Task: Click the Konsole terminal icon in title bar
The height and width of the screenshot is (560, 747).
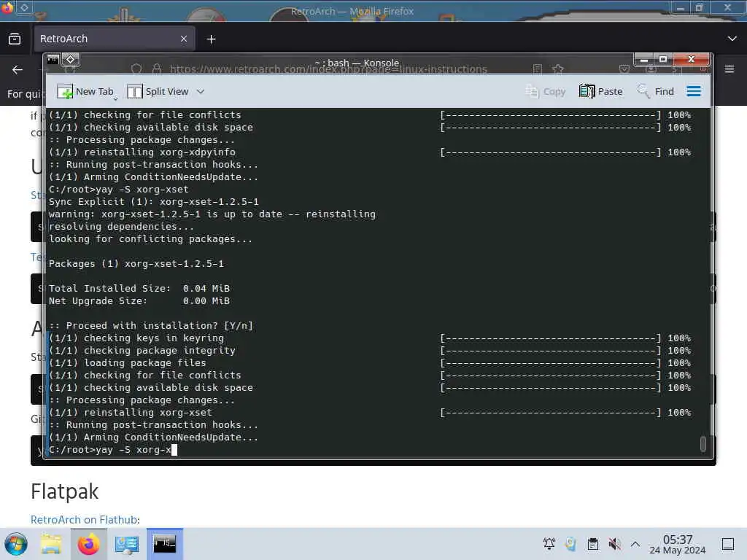Action: coord(53,60)
